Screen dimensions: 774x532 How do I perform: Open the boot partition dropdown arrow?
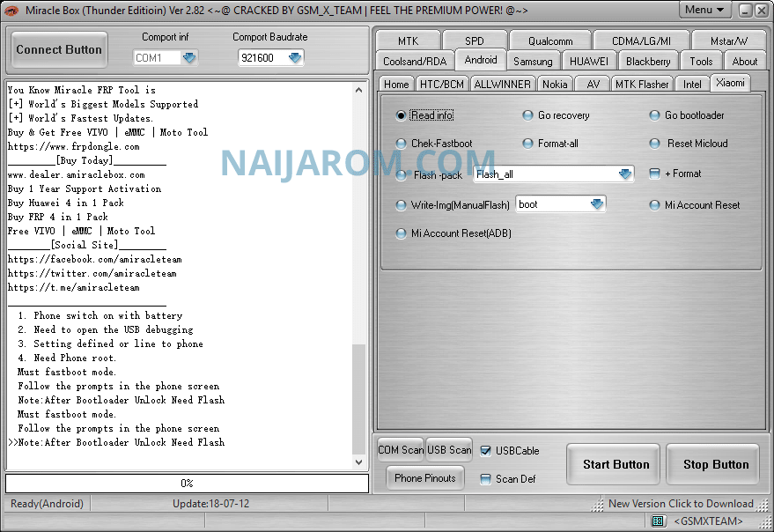point(597,204)
